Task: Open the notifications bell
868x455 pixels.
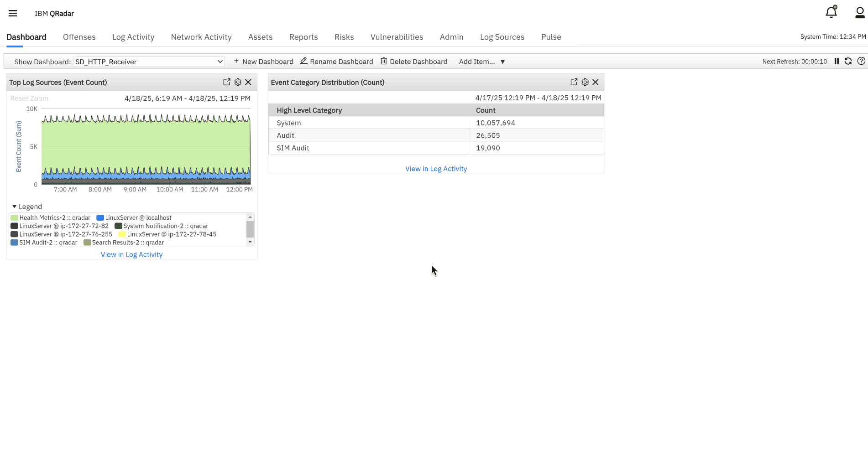Action: (x=831, y=12)
